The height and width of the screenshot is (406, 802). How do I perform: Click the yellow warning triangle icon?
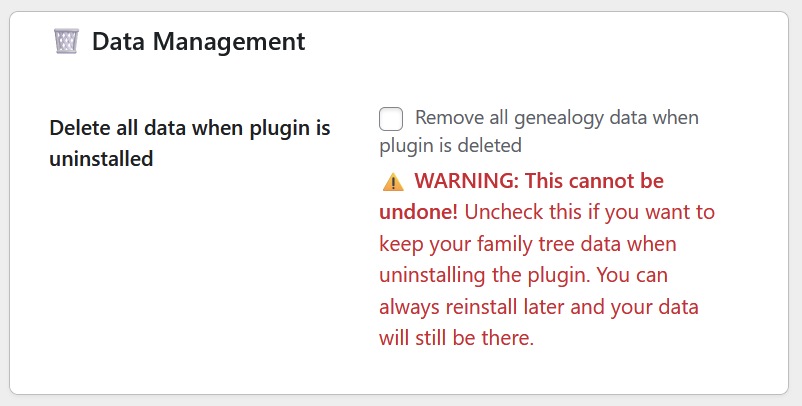[392, 182]
